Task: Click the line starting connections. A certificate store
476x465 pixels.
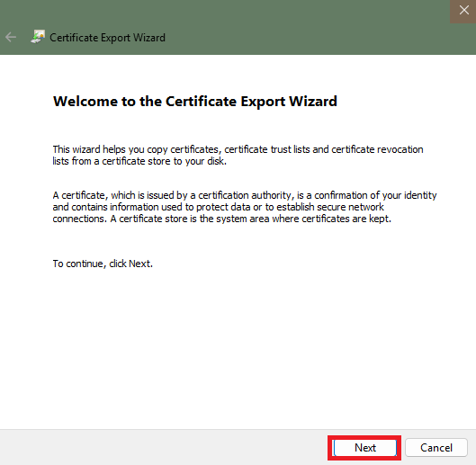Action: click(222, 219)
